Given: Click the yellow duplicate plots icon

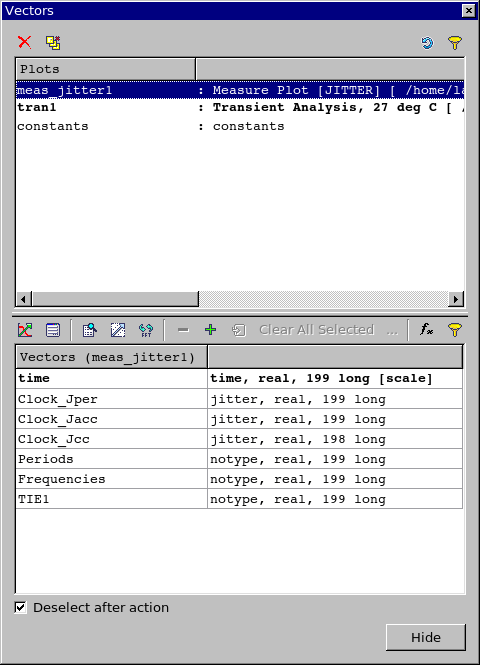Looking at the screenshot, I should point(53,42).
